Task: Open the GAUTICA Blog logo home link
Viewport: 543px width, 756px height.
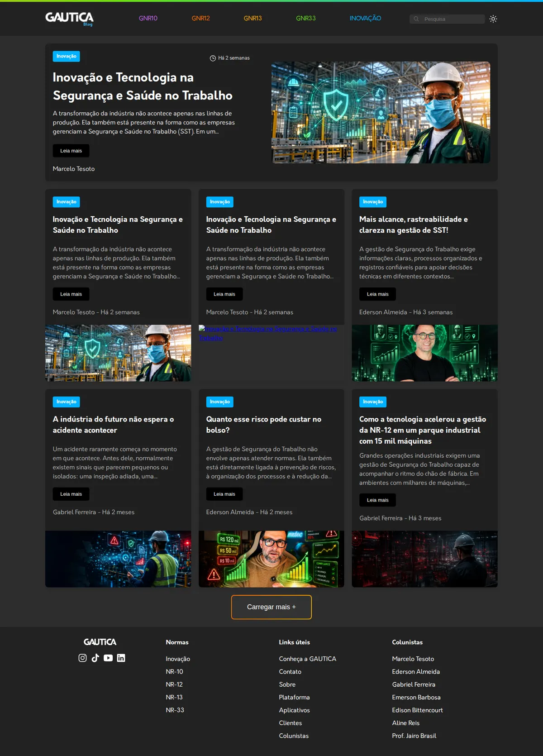Action: (x=69, y=19)
